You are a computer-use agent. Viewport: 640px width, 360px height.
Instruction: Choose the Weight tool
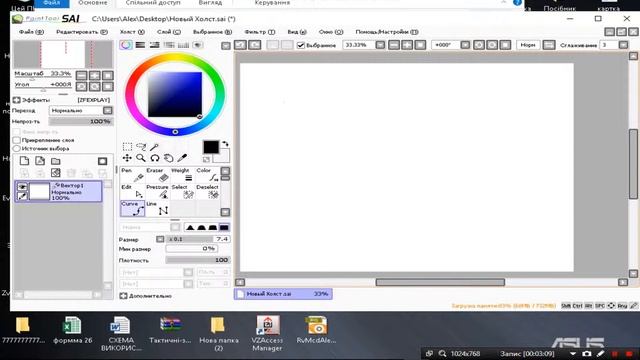point(182,175)
